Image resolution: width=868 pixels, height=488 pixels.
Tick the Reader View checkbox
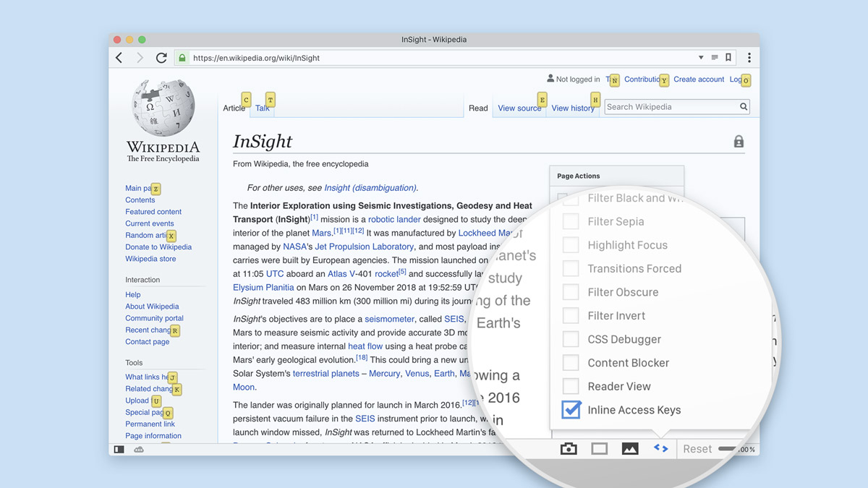pyautogui.click(x=571, y=386)
